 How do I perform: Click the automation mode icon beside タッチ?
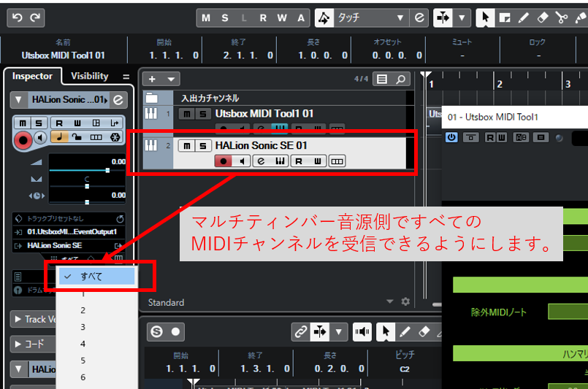click(x=324, y=18)
